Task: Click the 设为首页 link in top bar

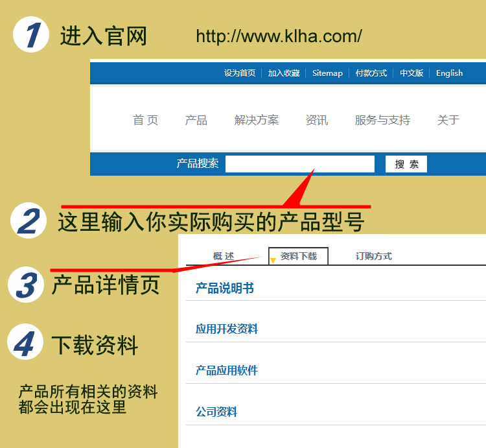Action: 240,73
